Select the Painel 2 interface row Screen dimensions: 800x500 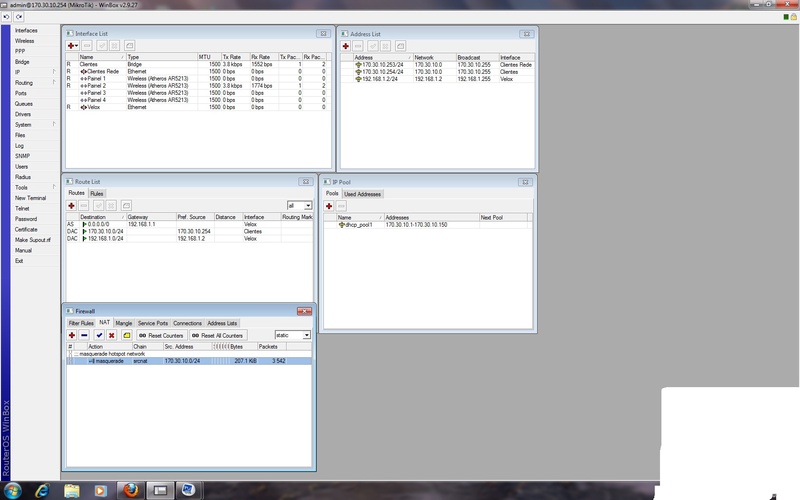198,86
